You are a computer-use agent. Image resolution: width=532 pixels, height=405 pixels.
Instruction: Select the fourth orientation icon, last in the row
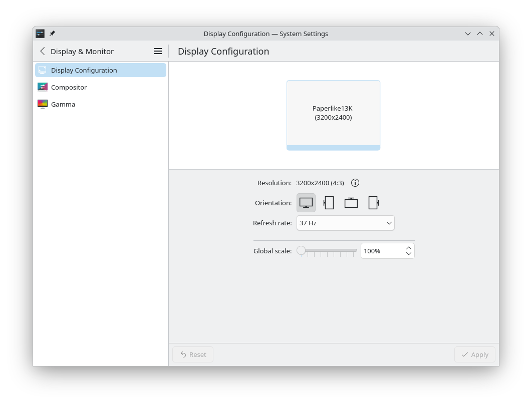pyautogui.click(x=374, y=203)
